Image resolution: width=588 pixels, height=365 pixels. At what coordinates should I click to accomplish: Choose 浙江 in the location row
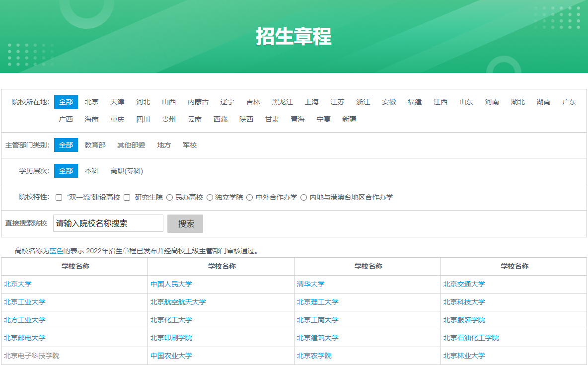[363, 102]
